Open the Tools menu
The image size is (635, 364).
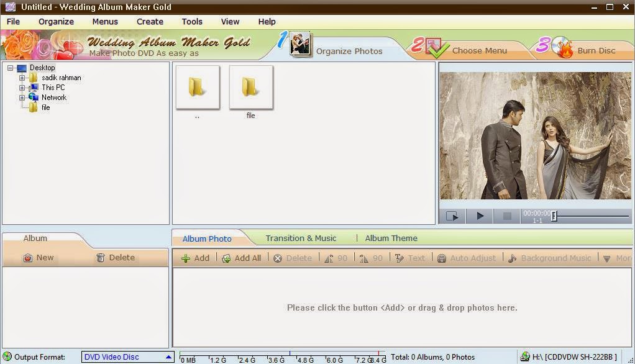192,22
